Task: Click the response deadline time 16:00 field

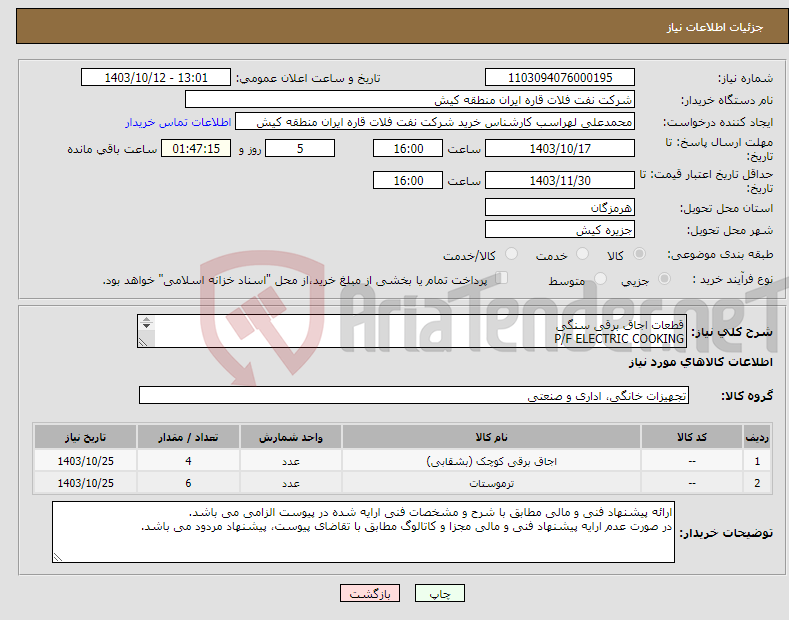Action: 408,148
